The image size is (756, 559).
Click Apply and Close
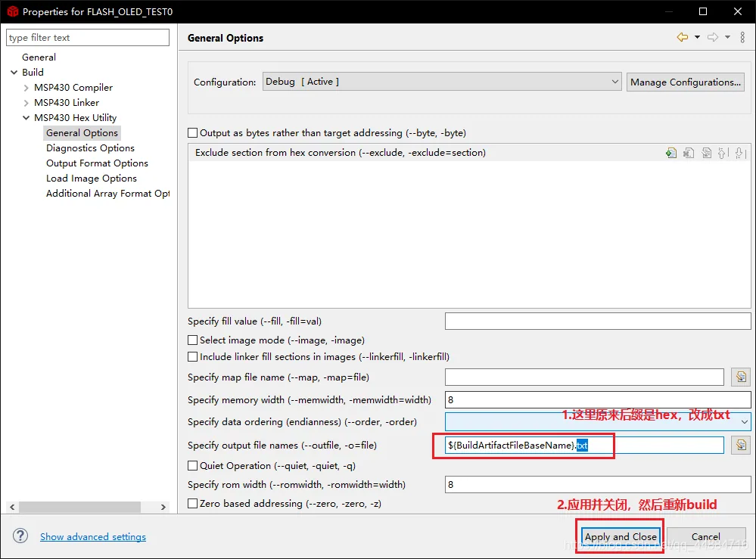621,536
